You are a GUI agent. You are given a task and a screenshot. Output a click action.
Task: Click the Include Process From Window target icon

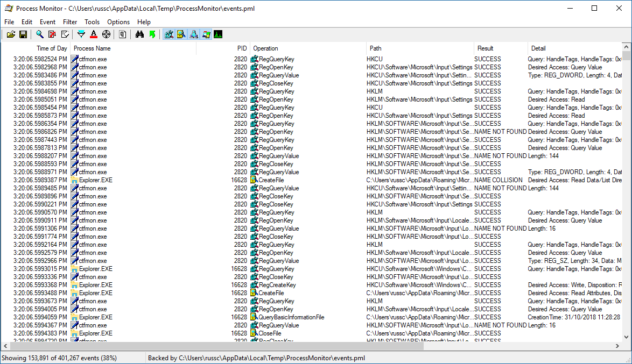point(106,34)
